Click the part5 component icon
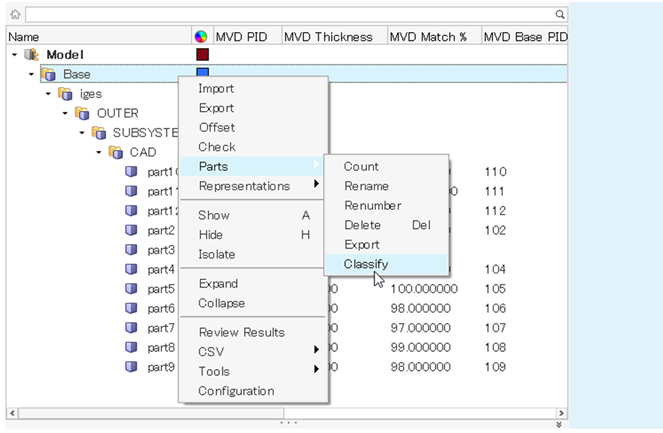663x433 pixels. coord(131,289)
